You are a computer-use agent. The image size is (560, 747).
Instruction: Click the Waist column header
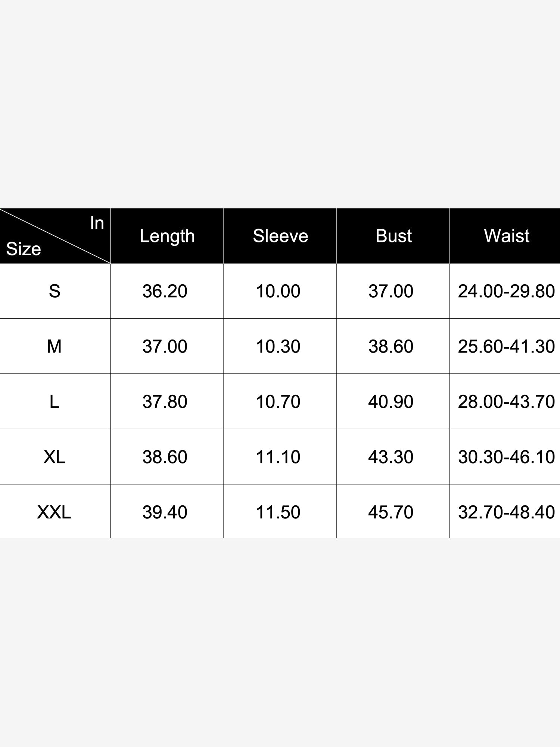coord(506,236)
